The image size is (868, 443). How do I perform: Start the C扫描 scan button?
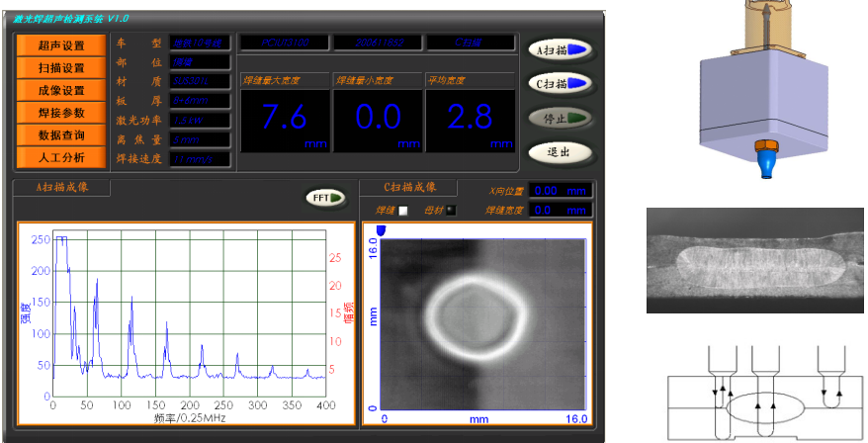560,83
